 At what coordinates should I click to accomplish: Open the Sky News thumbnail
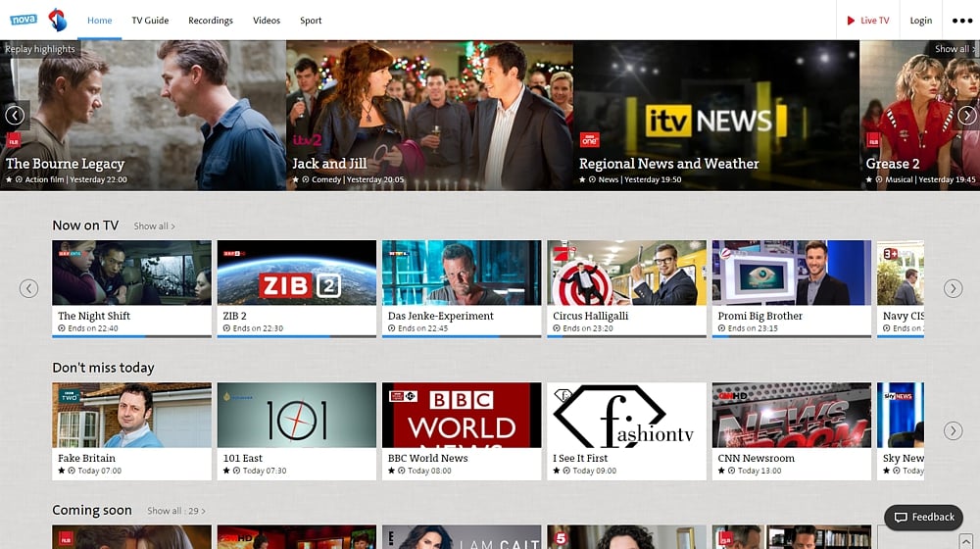(x=901, y=416)
